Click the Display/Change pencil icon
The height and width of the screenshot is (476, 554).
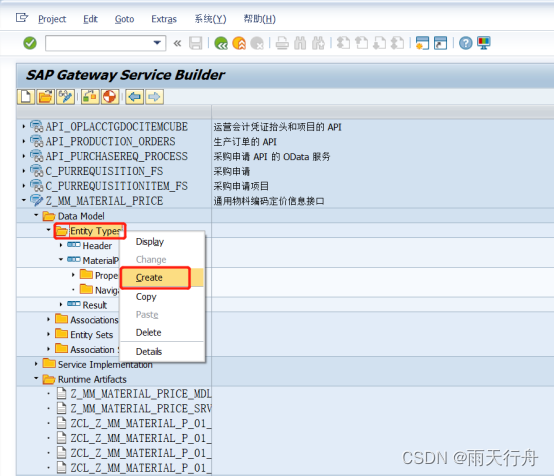click(65, 96)
